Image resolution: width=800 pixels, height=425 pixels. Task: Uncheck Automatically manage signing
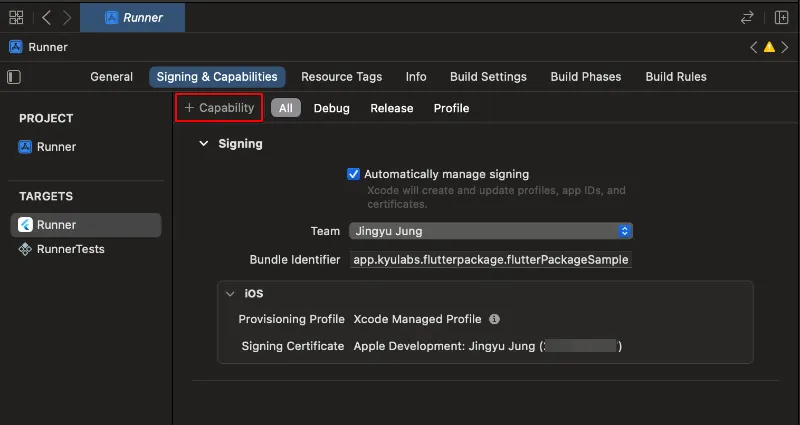click(x=353, y=174)
